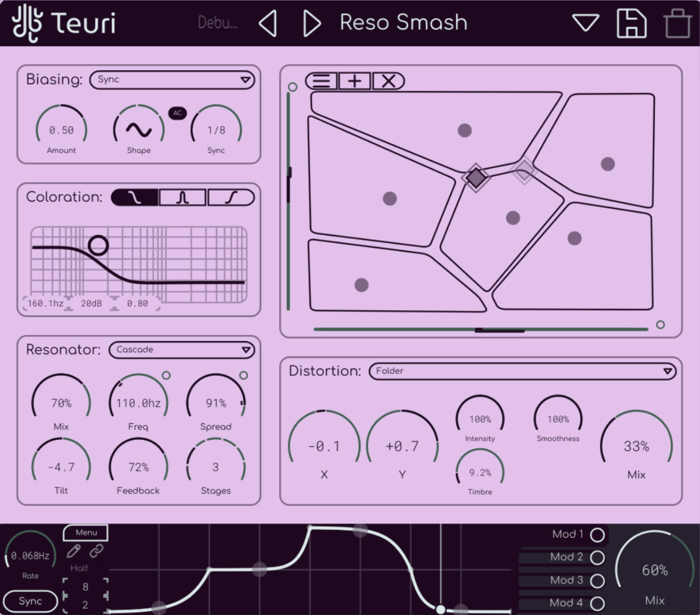Add a point with the plus icon
This screenshot has width=700, height=615.
click(x=355, y=81)
